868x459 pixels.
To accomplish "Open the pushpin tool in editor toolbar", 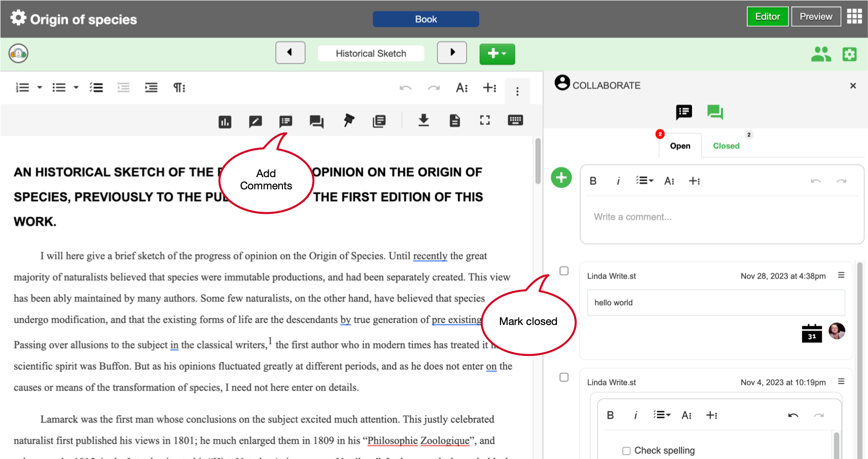I will tap(348, 121).
